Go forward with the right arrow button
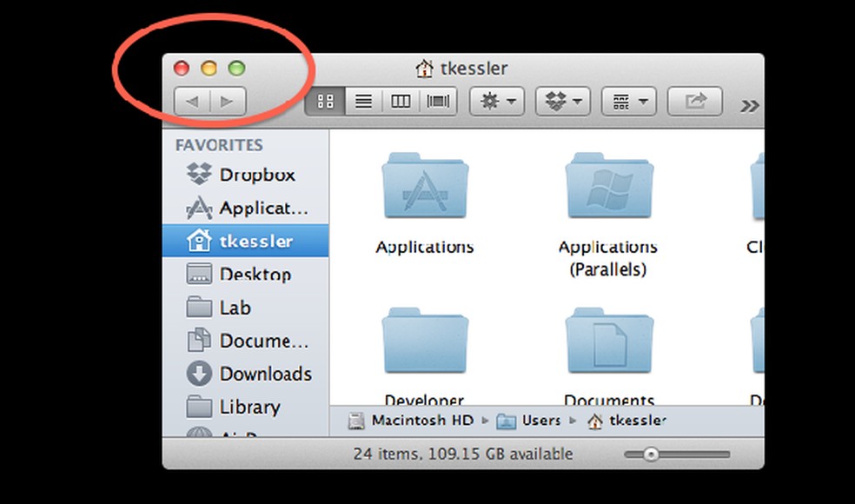 coord(228,102)
